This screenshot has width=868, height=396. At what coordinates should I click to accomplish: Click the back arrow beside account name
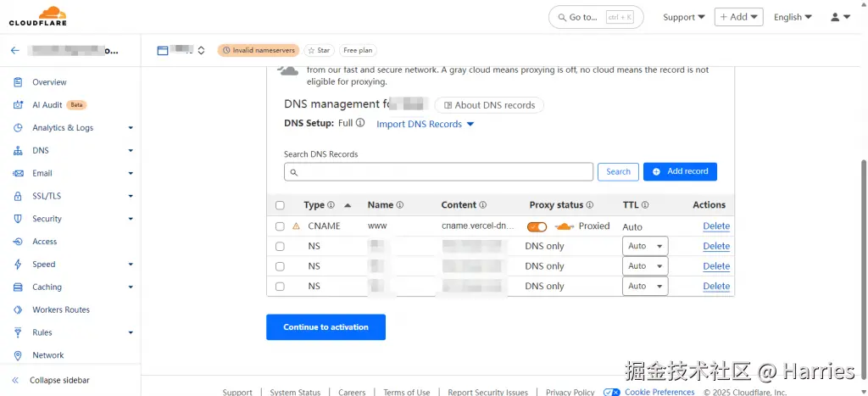tap(15, 50)
